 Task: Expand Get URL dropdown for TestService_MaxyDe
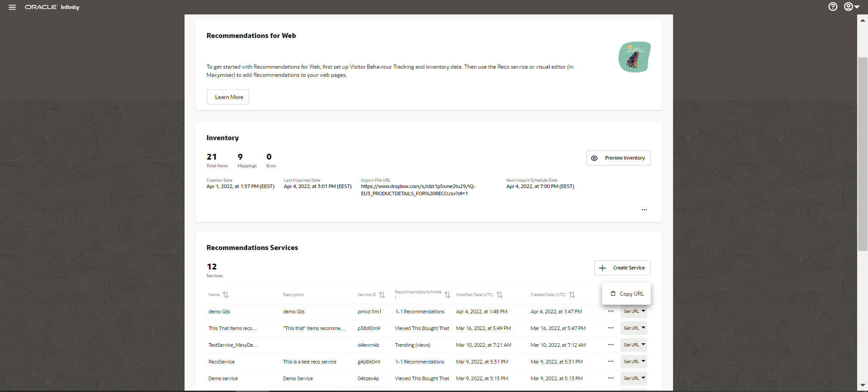[634, 345]
